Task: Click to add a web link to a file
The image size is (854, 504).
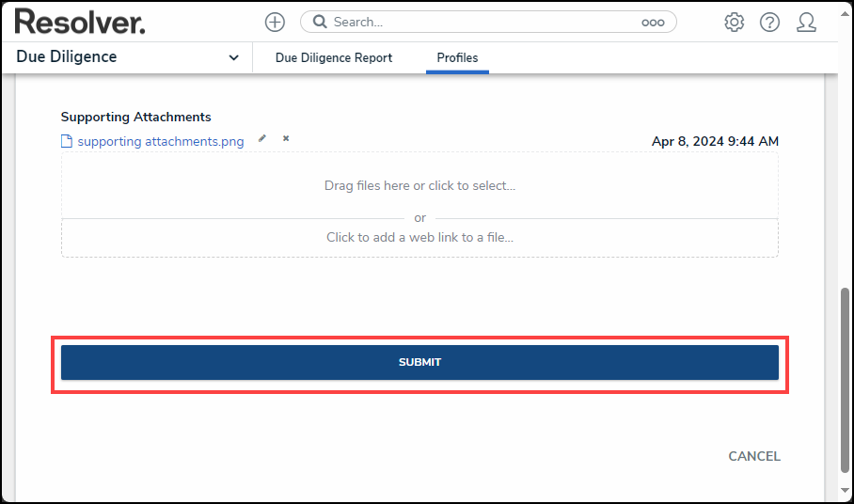Action: pyautogui.click(x=419, y=237)
